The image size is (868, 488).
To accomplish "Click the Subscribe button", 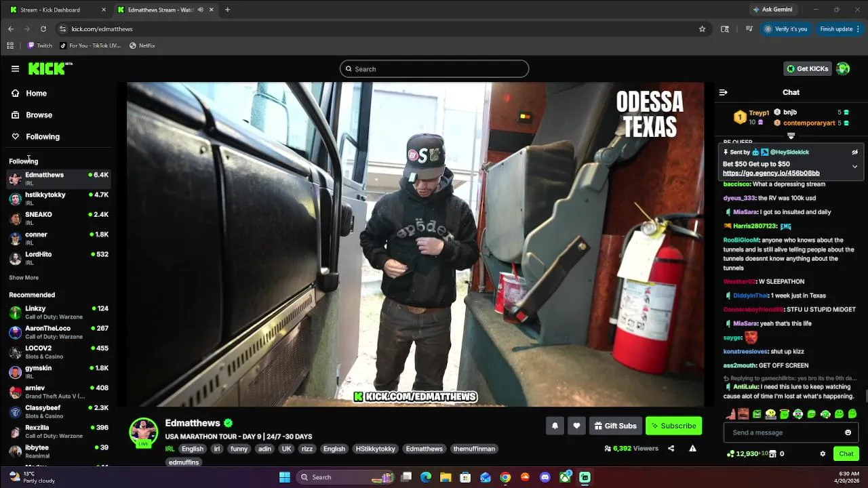I will tap(673, 426).
